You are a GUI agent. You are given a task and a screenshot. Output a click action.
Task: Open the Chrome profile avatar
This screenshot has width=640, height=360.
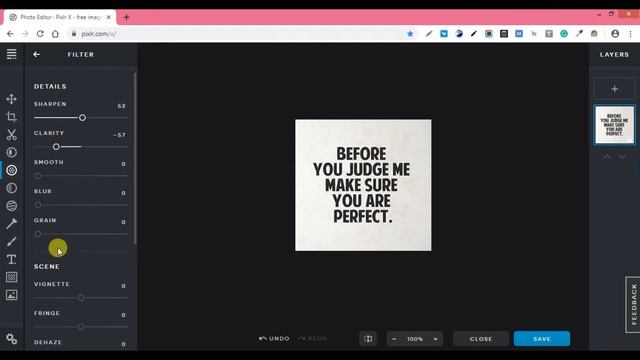(x=615, y=34)
